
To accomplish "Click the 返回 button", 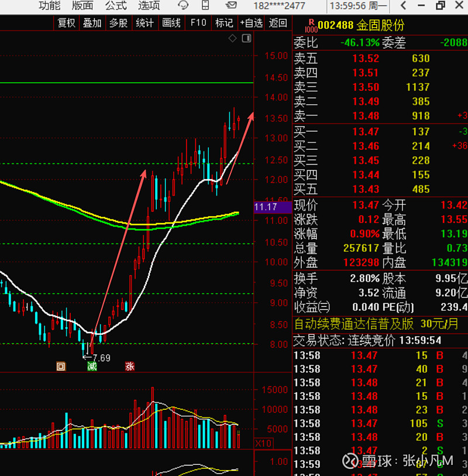I will click(x=278, y=23).
